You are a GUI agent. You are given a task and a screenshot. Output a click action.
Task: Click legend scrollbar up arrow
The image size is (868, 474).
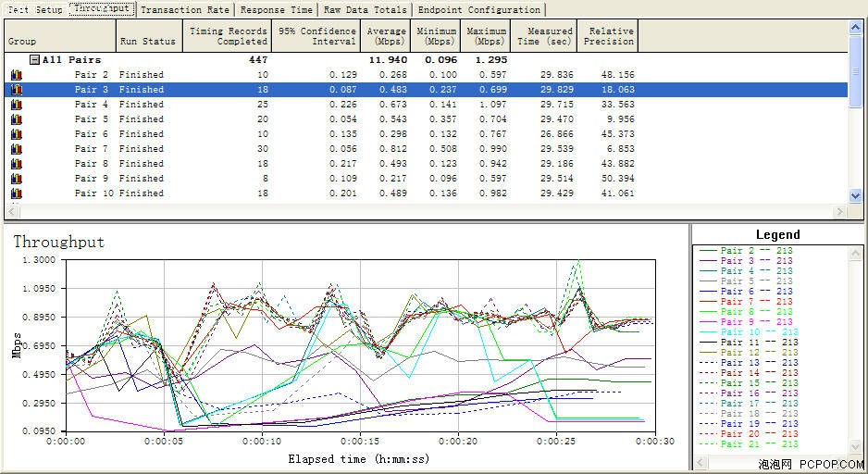tap(853, 253)
